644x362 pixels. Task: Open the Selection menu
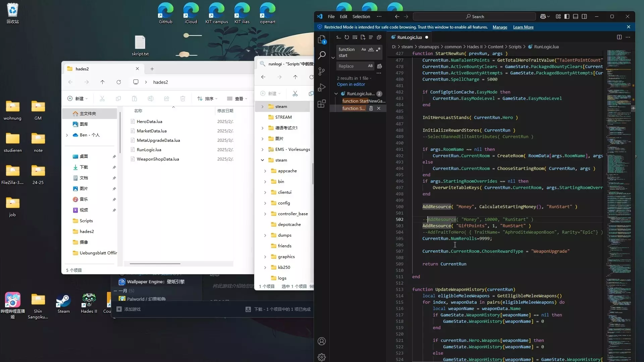(361, 16)
